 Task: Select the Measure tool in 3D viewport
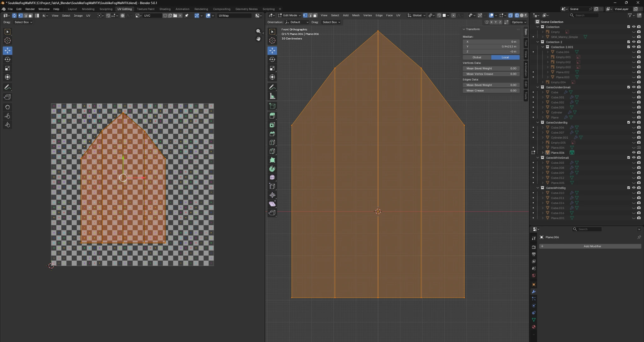(x=272, y=96)
